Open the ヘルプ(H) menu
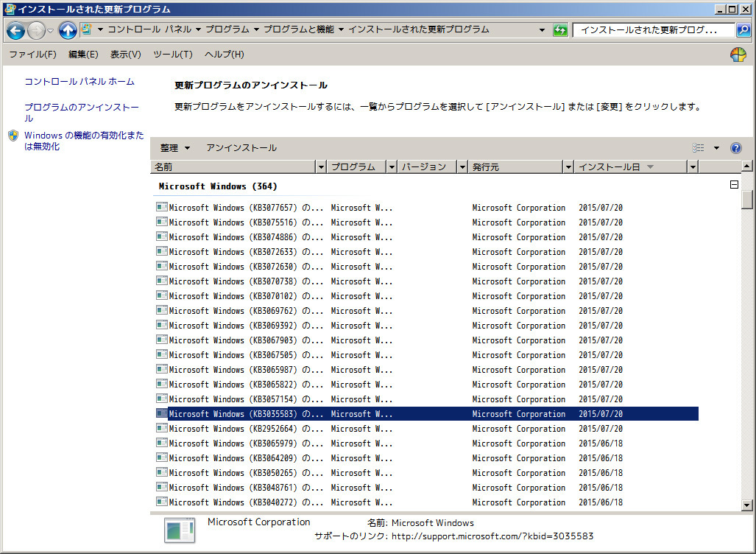The width and height of the screenshot is (756, 554). [225, 55]
